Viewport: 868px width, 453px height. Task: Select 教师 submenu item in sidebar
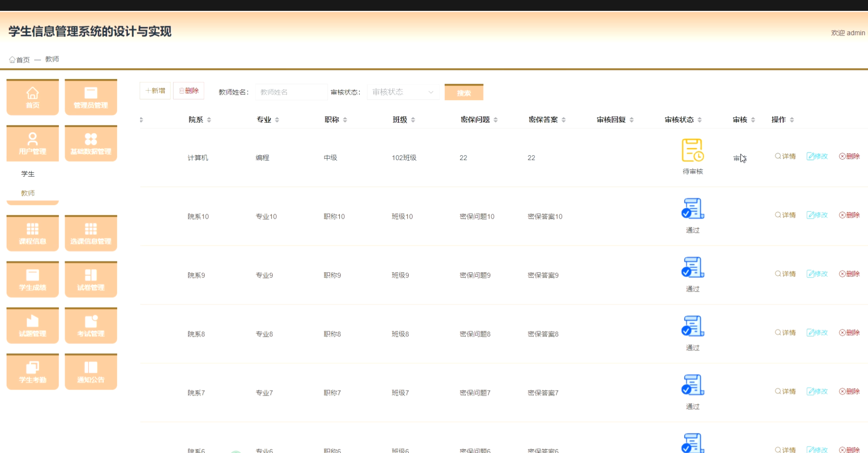point(28,193)
